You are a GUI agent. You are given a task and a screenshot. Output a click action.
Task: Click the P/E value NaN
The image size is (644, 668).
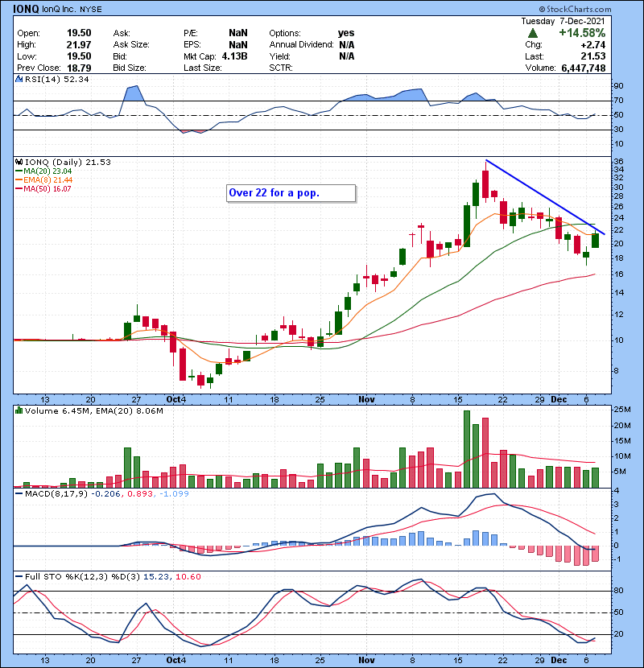(x=237, y=33)
